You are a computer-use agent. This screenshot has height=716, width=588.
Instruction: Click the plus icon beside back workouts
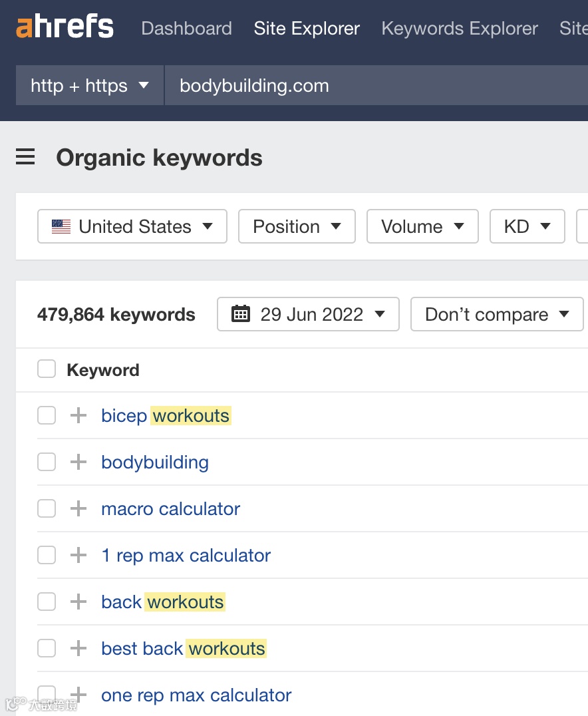78,602
